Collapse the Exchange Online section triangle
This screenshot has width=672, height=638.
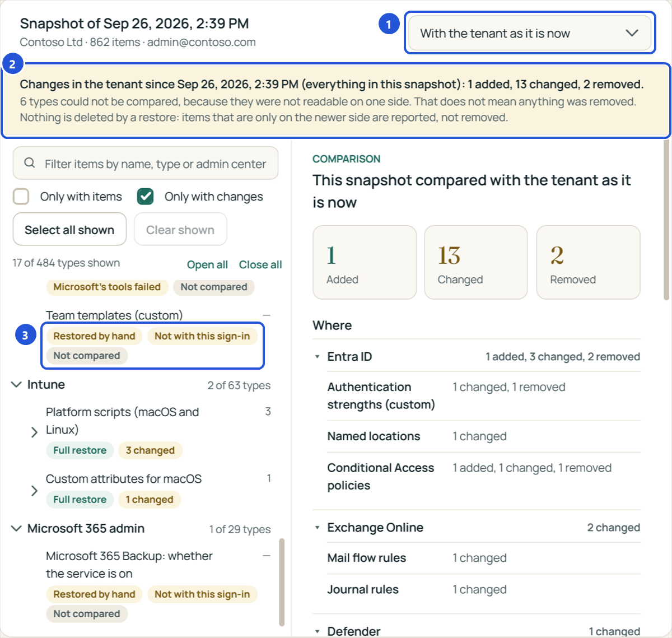[x=318, y=528]
